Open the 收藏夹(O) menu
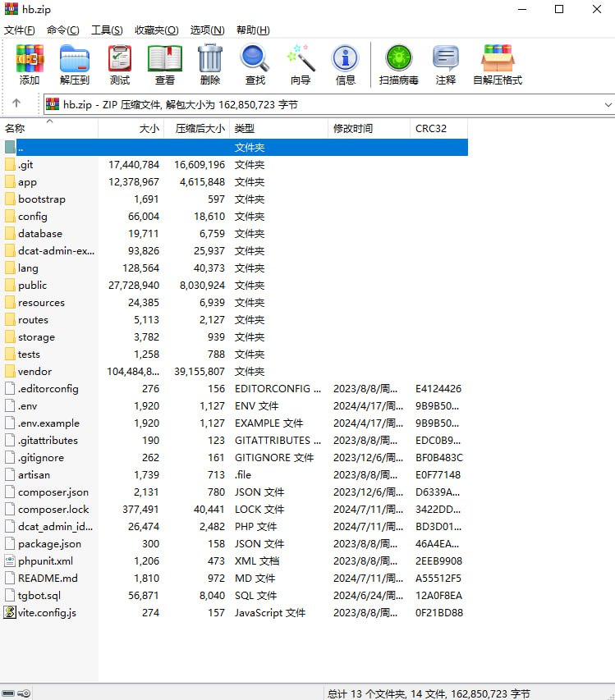 (157, 30)
